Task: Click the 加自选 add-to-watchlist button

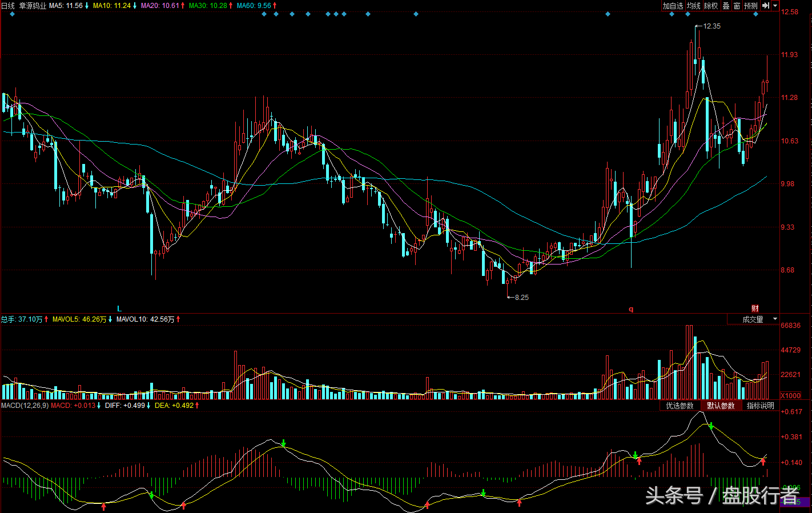Action: coord(673,6)
